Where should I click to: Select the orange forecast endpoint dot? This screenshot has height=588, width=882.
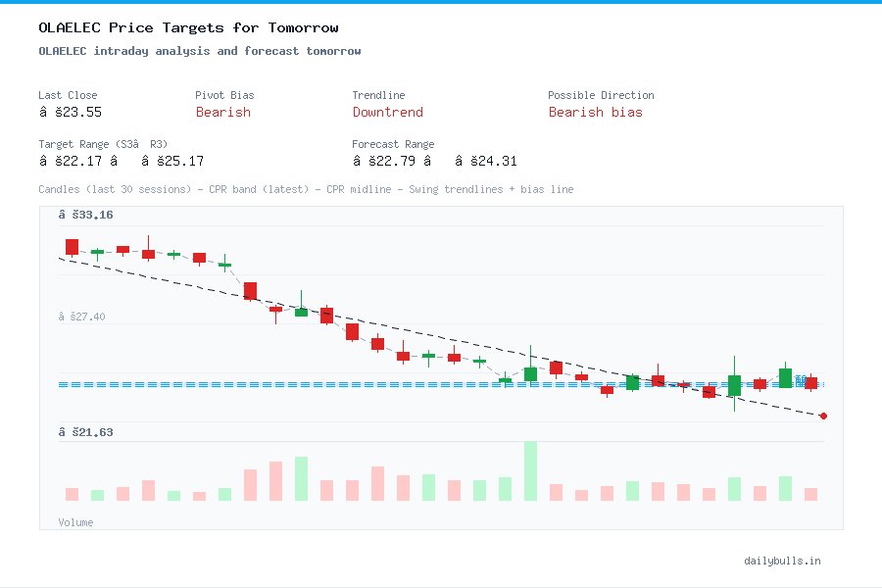pyautogui.click(x=823, y=416)
